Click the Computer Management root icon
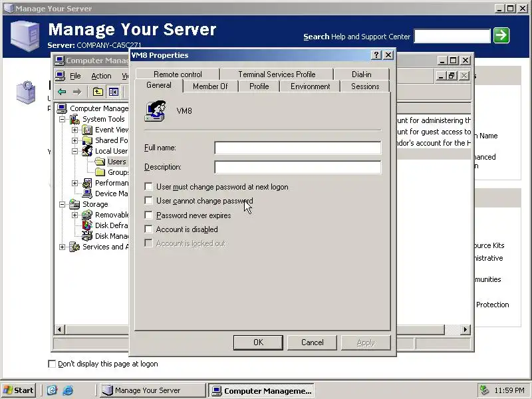 [62, 108]
